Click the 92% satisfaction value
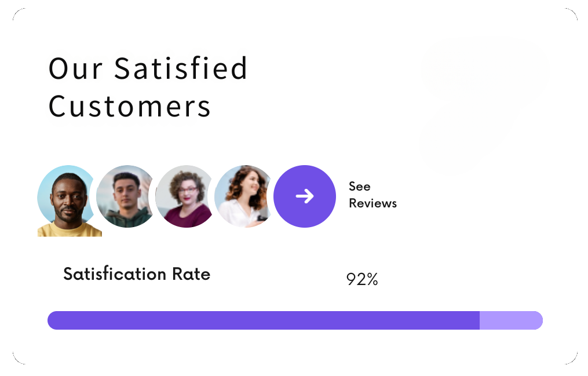Screen dimensions: 588x376 (x=362, y=279)
